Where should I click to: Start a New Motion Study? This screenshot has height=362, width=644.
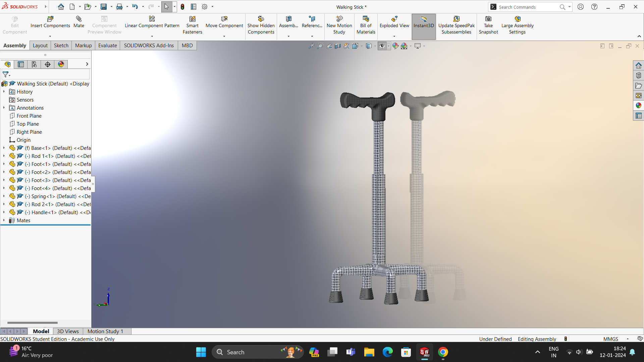click(339, 25)
